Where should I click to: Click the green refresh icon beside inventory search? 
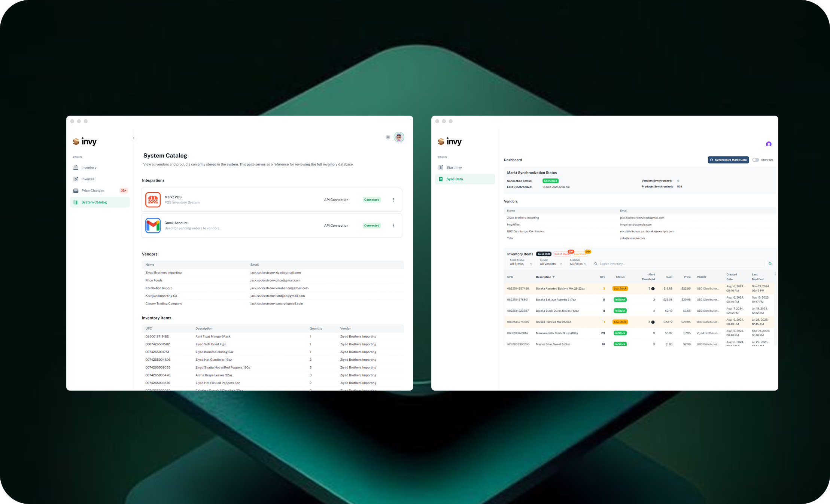click(x=770, y=264)
